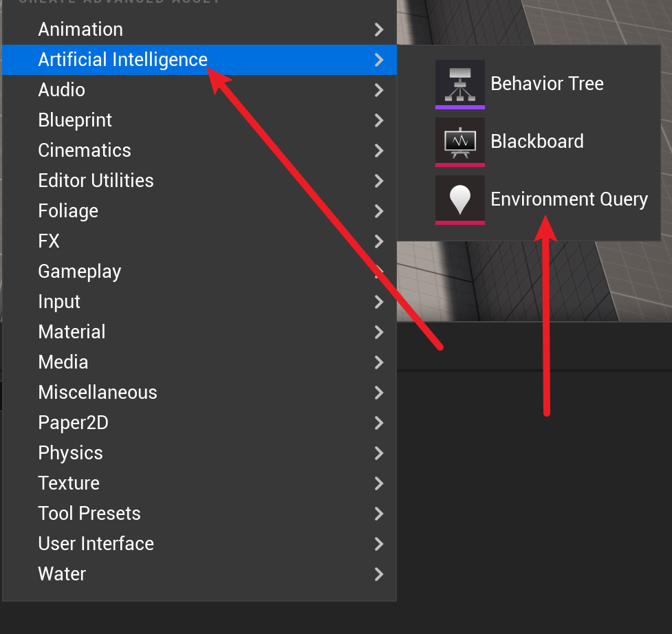This screenshot has width=672, height=634.
Task: Select the Behavior Tree label
Action: (547, 84)
